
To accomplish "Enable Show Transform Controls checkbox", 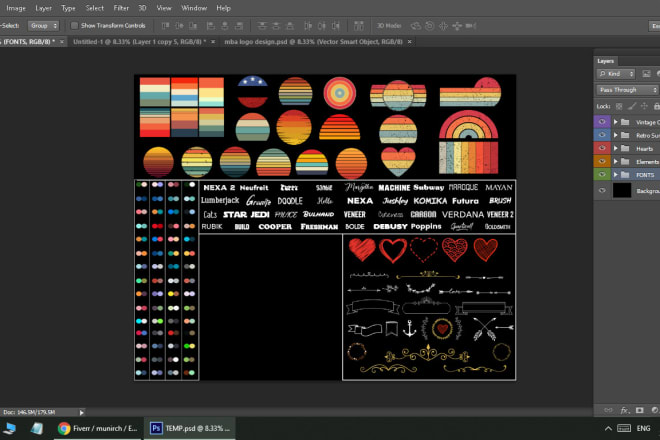I will 75,24.
